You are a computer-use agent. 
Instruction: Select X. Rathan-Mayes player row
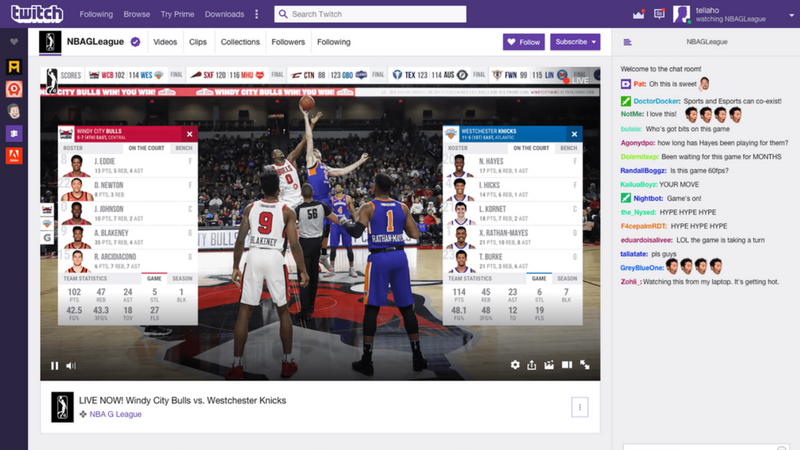(x=512, y=237)
